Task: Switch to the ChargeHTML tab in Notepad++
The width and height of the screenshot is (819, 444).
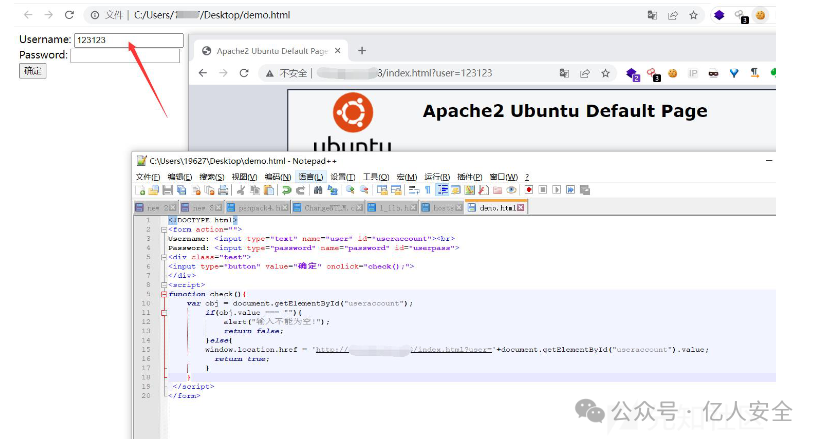Action: [329, 208]
